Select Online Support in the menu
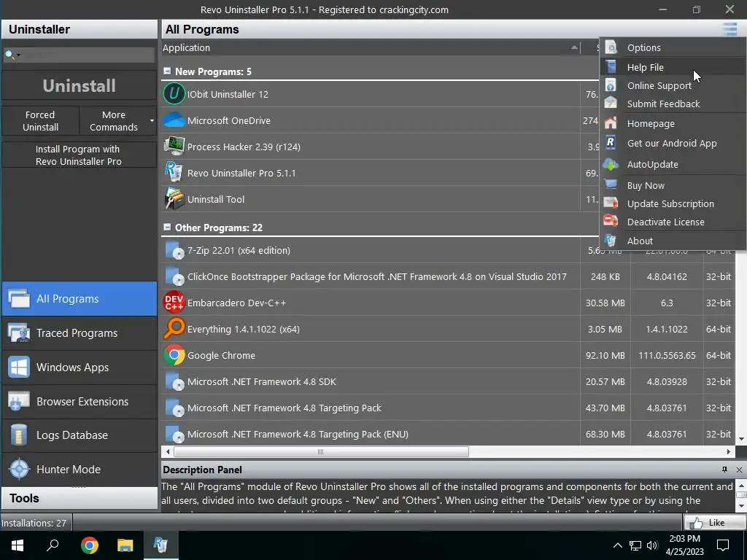The width and height of the screenshot is (747, 560). coord(673,86)
